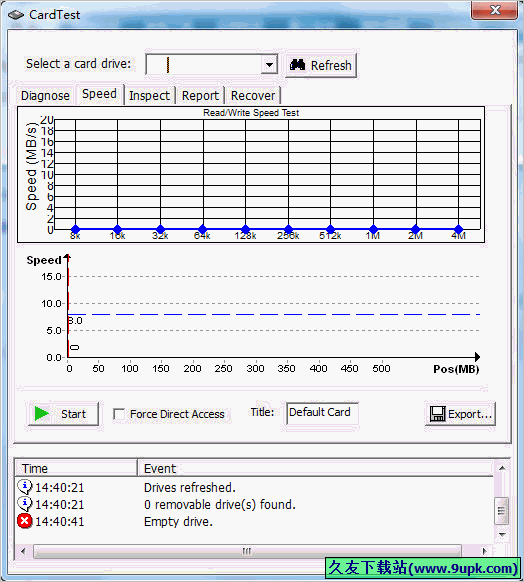This screenshot has height=582, width=524.
Task: Click the green play arrow icon
Action: pos(42,413)
